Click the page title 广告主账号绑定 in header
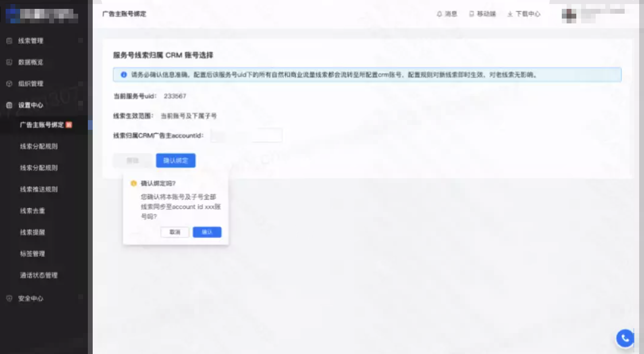 pos(124,14)
